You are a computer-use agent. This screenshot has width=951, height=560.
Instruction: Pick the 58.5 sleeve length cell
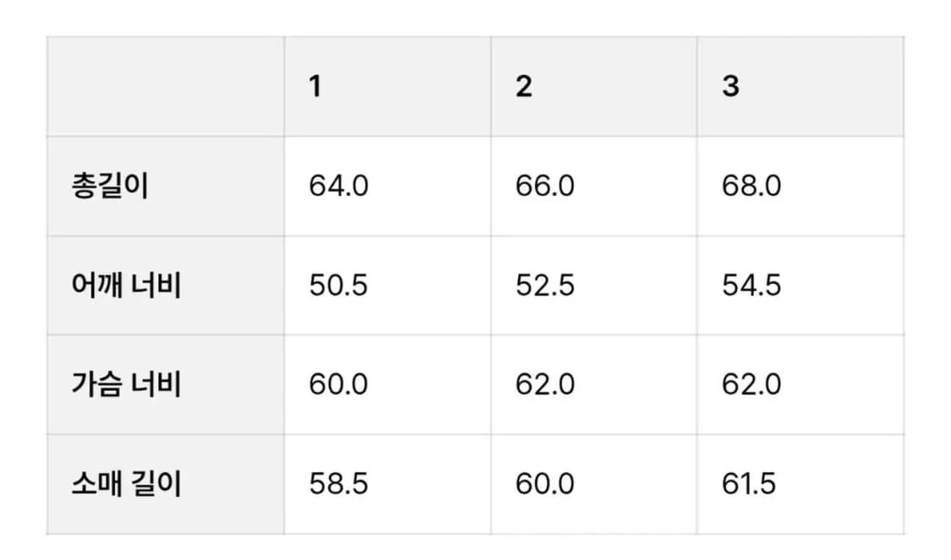[338, 485]
